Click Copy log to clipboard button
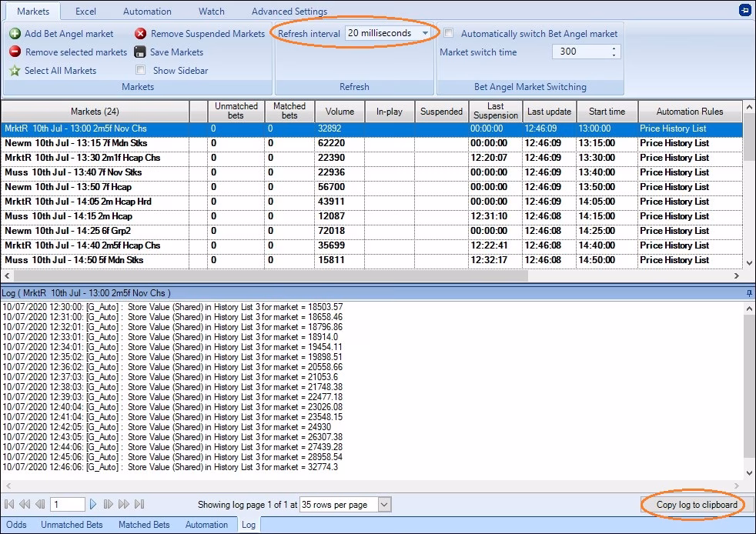 (x=697, y=505)
